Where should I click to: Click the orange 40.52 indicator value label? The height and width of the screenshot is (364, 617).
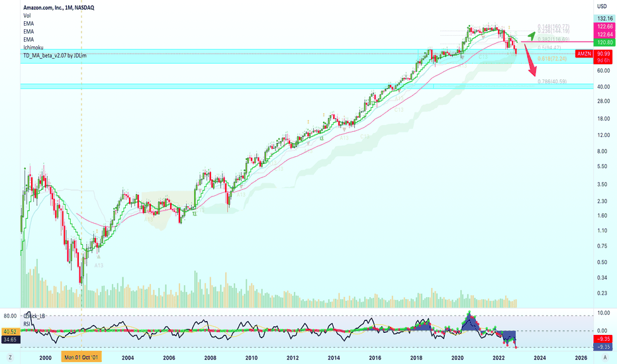pyautogui.click(x=10, y=332)
